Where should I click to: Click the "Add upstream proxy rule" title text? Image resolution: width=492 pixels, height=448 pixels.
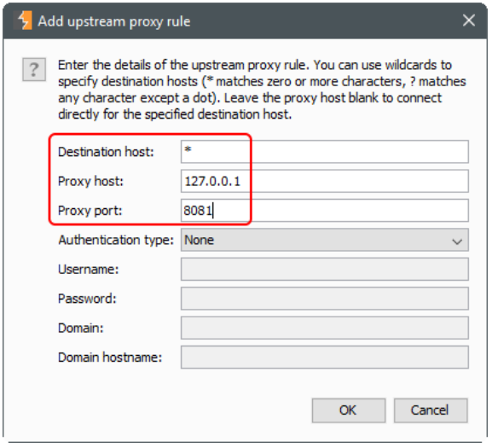pos(114,21)
